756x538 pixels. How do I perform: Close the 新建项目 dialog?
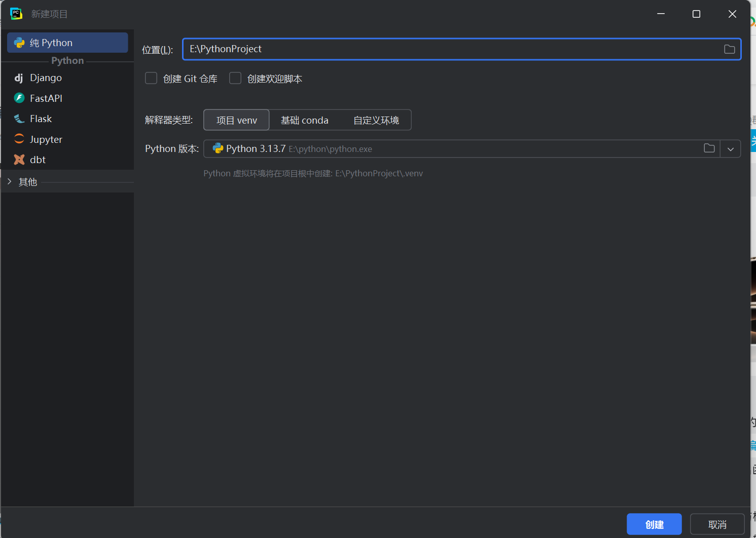pyautogui.click(x=732, y=14)
